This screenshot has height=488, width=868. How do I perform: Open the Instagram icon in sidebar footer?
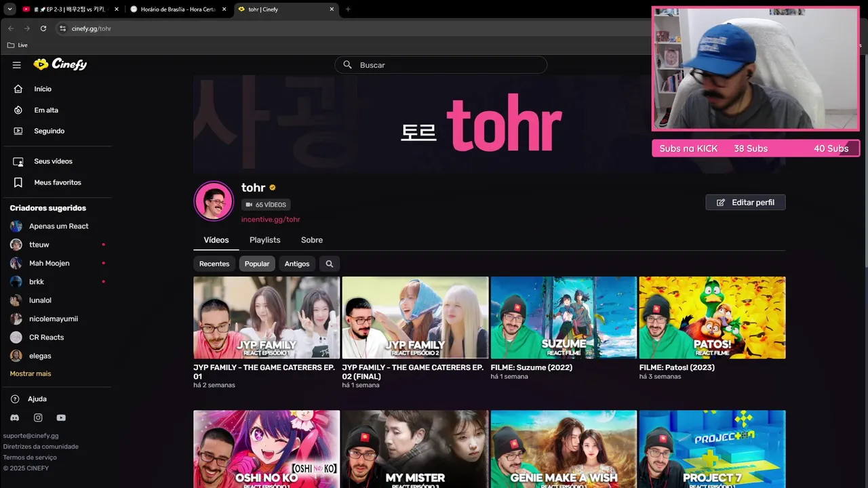click(38, 418)
